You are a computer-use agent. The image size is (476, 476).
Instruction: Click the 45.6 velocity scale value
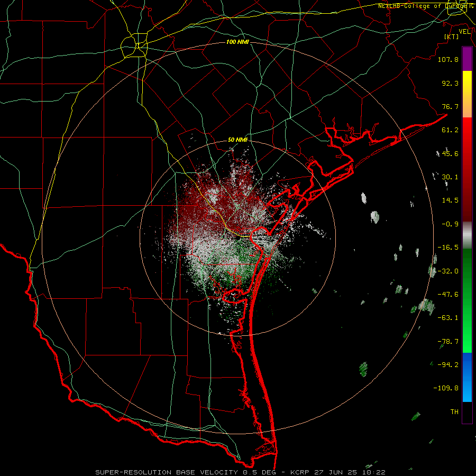[x=450, y=153]
